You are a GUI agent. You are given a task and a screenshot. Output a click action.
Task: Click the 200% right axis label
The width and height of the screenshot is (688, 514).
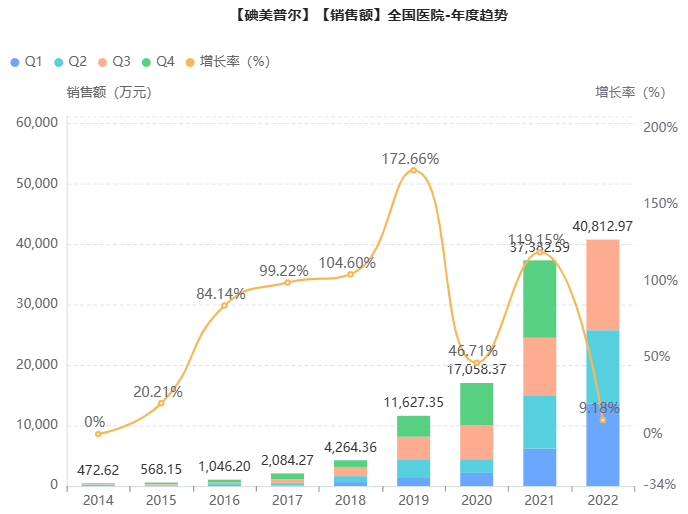[x=660, y=127]
